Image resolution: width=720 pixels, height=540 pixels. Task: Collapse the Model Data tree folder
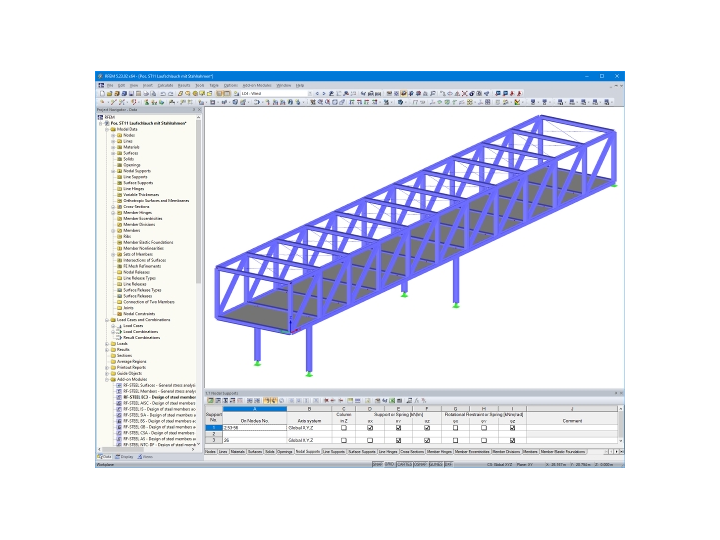pyautogui.click(x=107, y=129)
